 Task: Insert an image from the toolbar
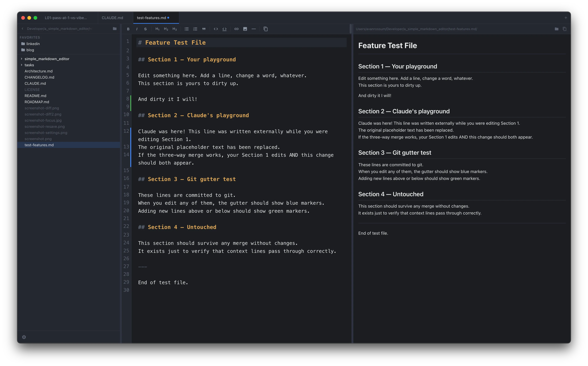pos(245,29)
